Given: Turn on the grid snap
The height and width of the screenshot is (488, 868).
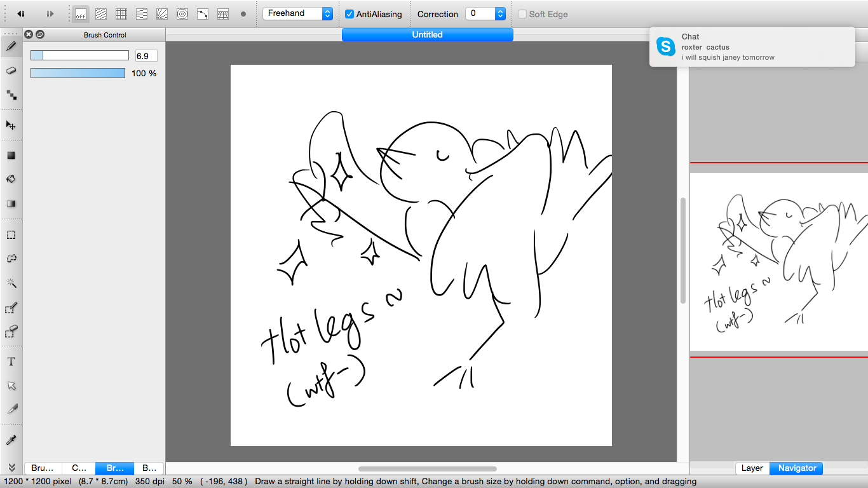Looking at the screenshot, I should [121, 13].
